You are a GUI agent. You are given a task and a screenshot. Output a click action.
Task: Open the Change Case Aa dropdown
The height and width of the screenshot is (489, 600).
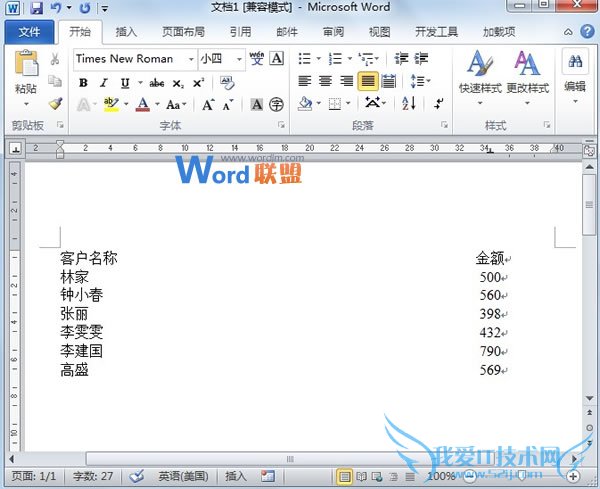coord(176,104)
